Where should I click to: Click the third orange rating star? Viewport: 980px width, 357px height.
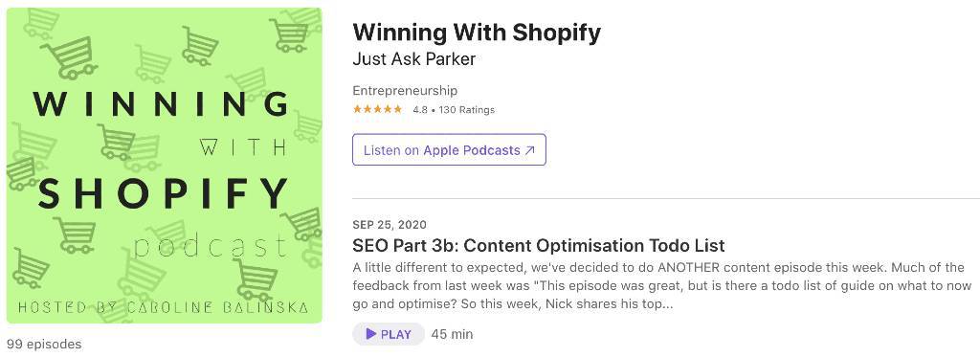click(377, 109)
